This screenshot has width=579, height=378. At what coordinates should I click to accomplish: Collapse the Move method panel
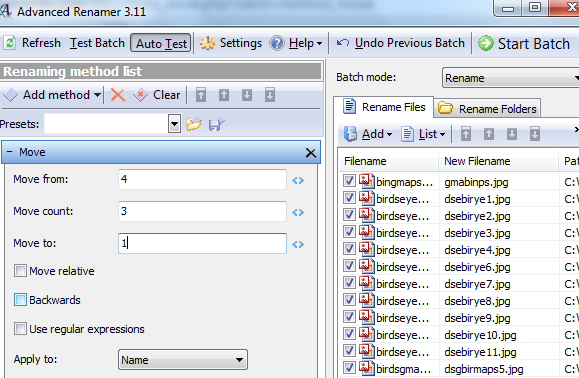pyautogui.click(x=9, y=152)
